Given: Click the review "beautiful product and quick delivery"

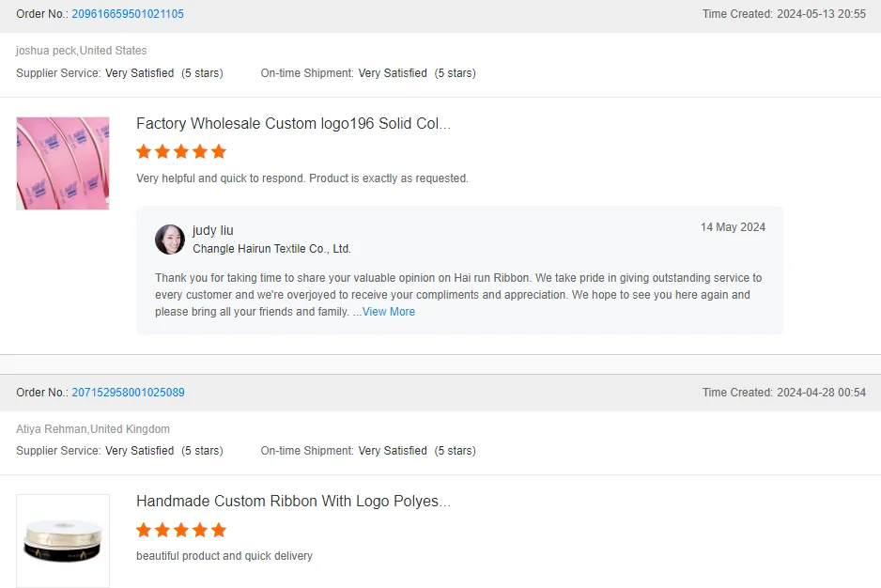Looking at the screenshot, I should (224, 556).
